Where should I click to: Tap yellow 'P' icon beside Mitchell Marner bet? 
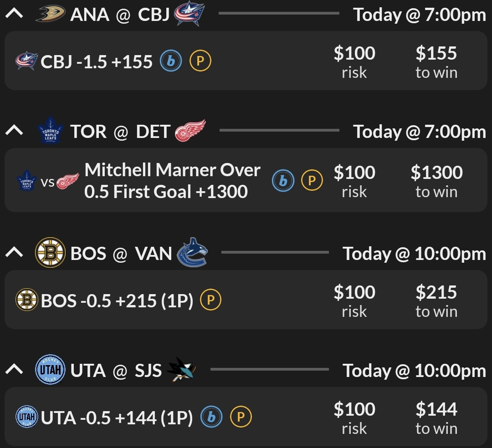(x=312, y=181)
